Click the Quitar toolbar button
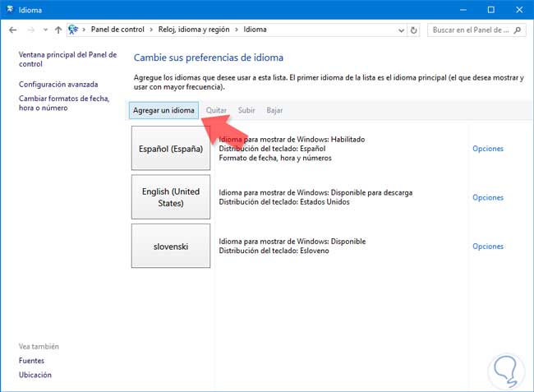The height and width of the screenshot is (392, 534). pyautogui.click(x=216, y=110)
